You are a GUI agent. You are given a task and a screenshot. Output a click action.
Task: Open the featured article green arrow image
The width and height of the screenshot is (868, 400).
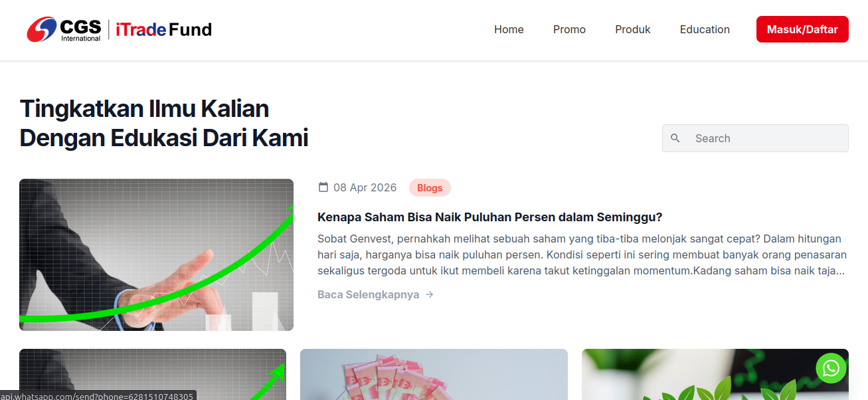coord(156,254)
